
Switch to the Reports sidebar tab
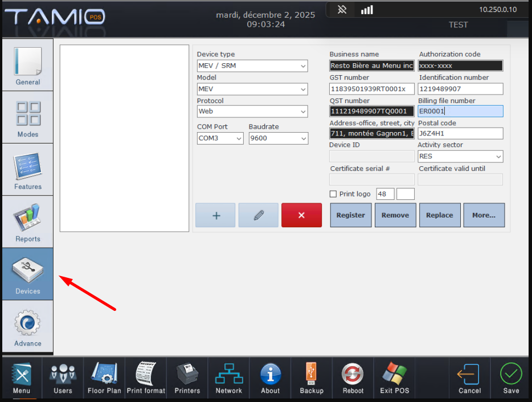pos(28,222)
